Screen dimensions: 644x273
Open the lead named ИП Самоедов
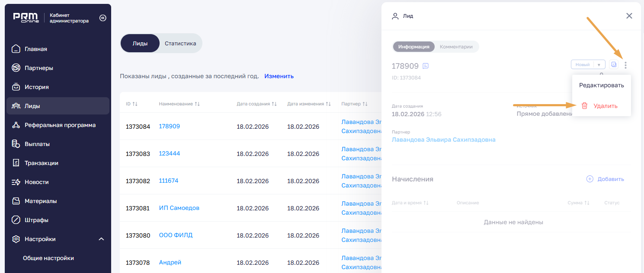coord(179,208)
